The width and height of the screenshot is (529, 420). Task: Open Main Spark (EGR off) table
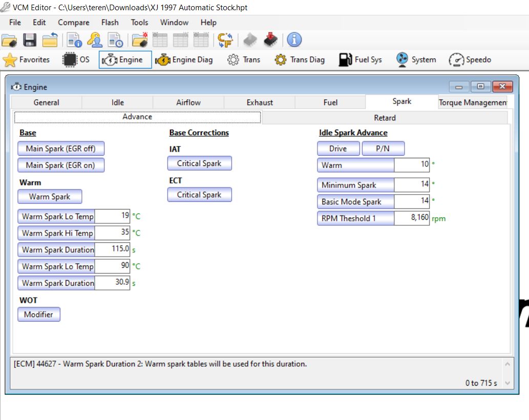pos(61,149)
